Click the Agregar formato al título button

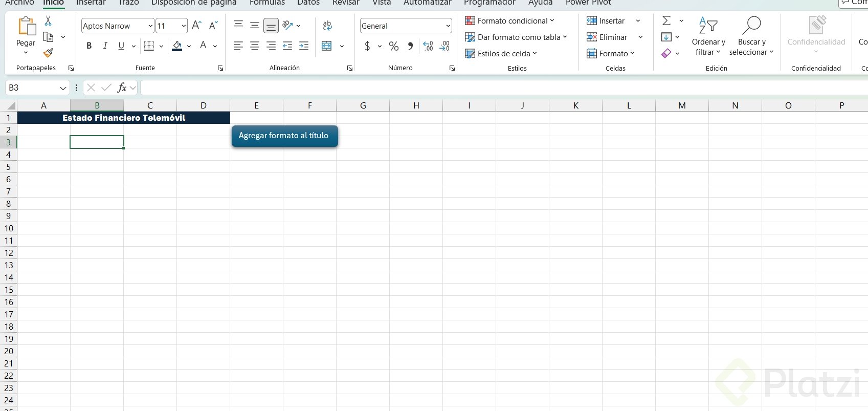click(284, 136)
